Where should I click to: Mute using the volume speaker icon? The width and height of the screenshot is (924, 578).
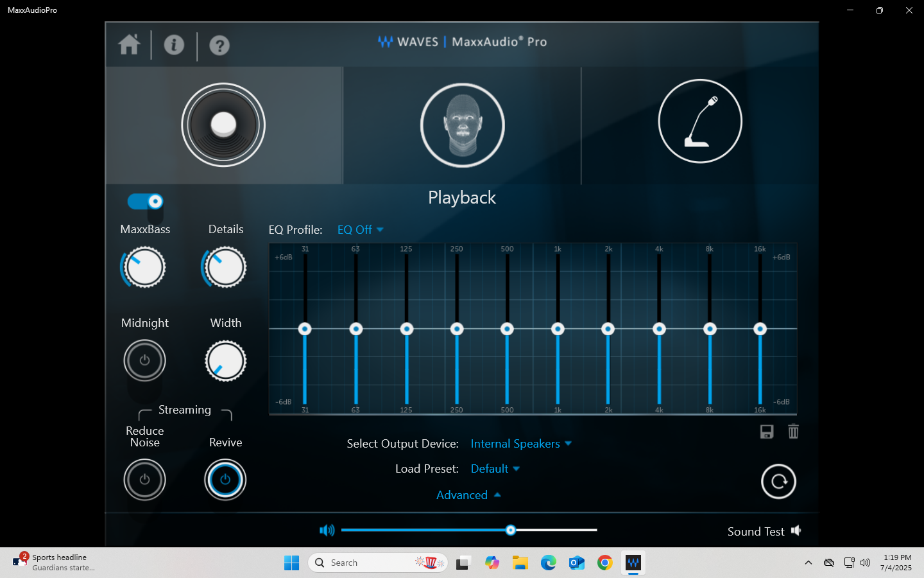(327, 530)
